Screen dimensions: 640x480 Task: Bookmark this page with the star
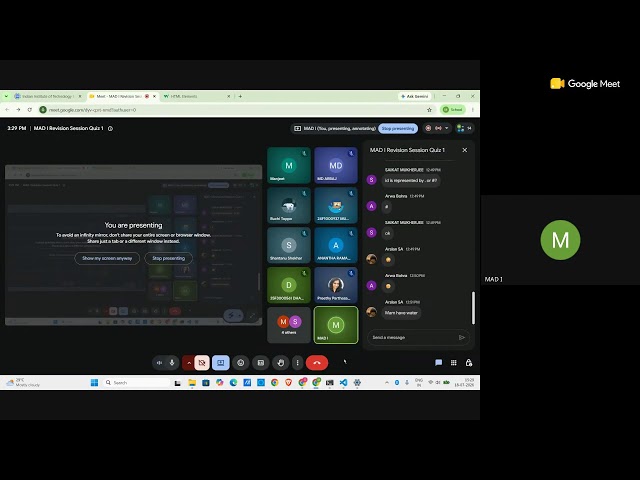coord(429,109)
